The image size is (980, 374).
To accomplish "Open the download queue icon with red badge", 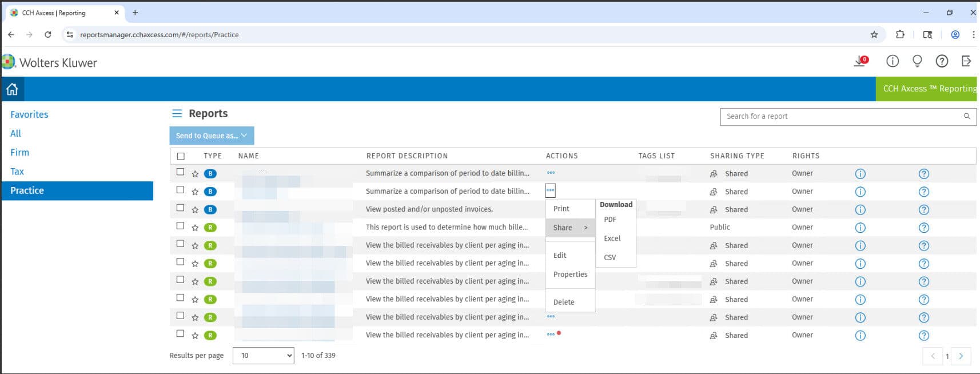I will [x=861, y=61].
